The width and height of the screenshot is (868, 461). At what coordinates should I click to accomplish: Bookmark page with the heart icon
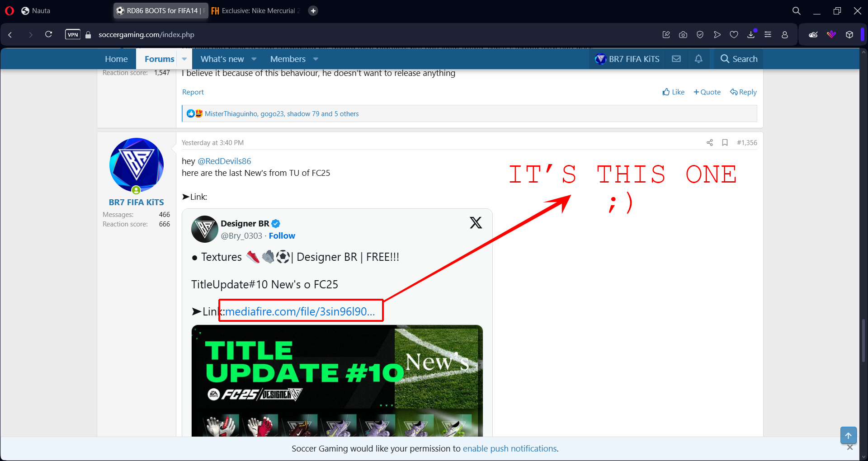pos(734,34)
